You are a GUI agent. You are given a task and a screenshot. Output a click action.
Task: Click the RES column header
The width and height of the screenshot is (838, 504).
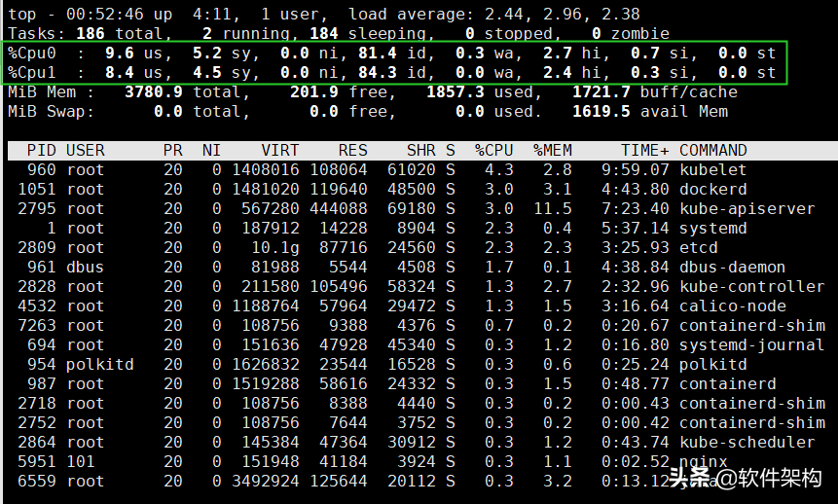[352, 150]
